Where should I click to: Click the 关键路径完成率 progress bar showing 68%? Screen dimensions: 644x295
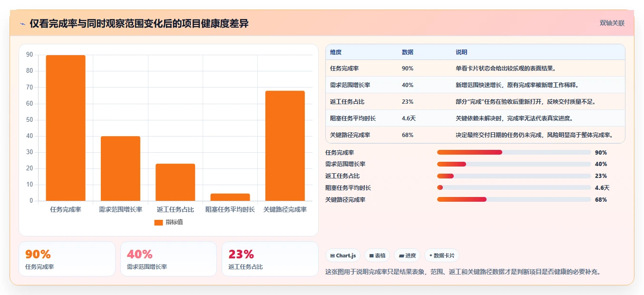[514, 200]
